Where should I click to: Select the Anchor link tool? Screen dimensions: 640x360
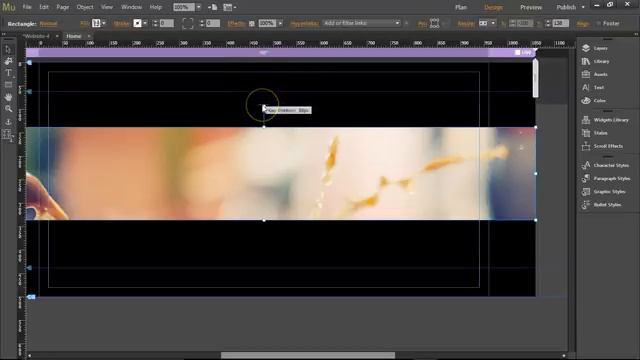tap(8, 122)
